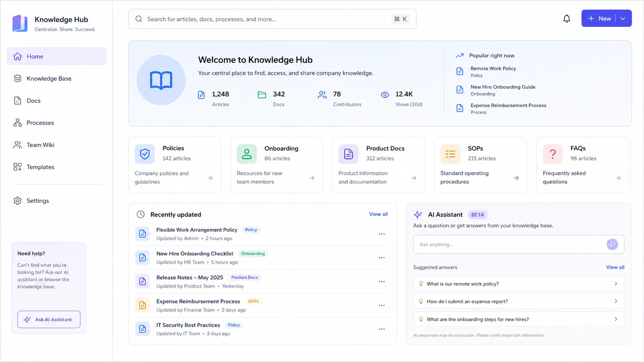Expand the New button dropdown arrow

623,18
